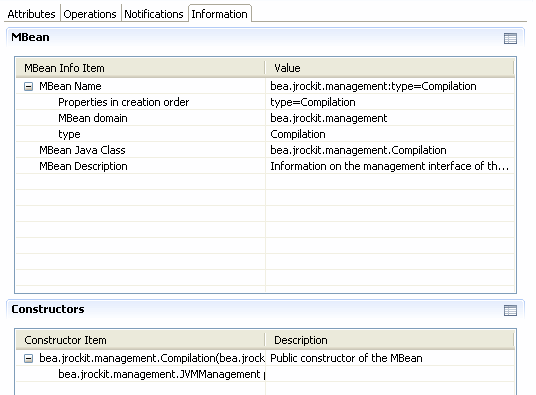Collapse the bea.jrockit.management.Compilation constructor node
Viewport: 536px width, 395px height.
click(29, 358)
